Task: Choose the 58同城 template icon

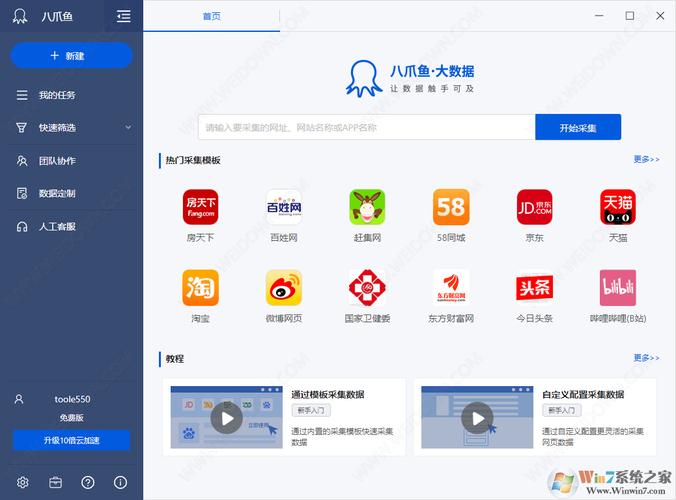Action: (451, 207)
